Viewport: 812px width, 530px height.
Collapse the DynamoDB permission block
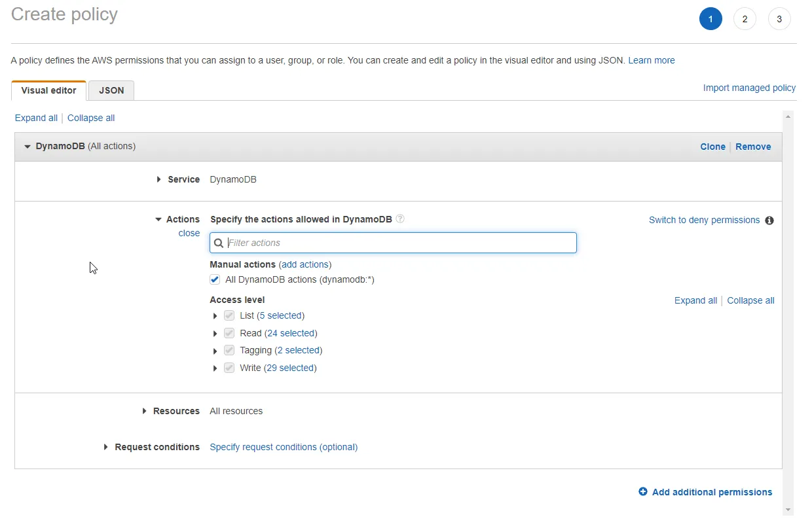point(27,146)
